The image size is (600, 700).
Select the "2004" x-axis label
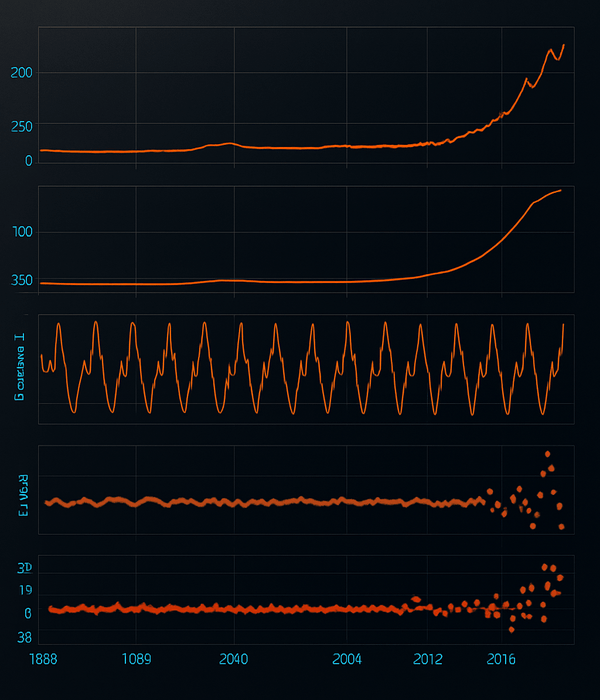click(x=347, y=659)
